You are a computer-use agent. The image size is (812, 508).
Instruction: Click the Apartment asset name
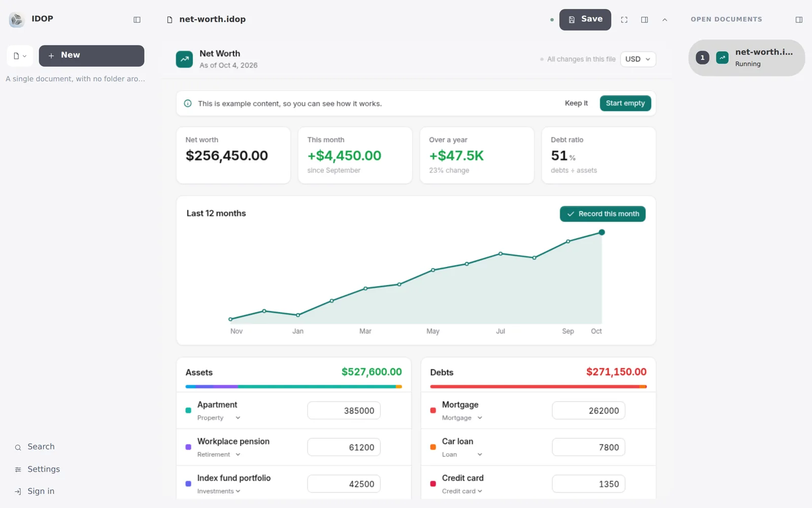click(217, 405)
